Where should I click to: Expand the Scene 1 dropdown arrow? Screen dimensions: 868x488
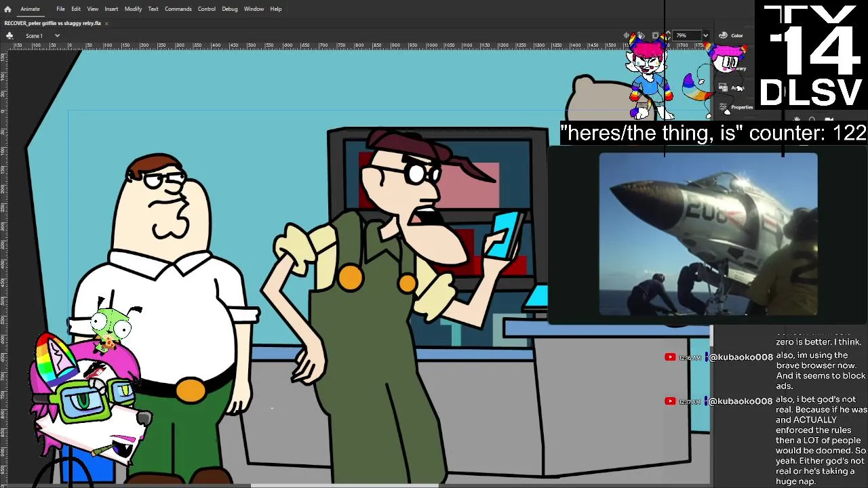point(57,35)
